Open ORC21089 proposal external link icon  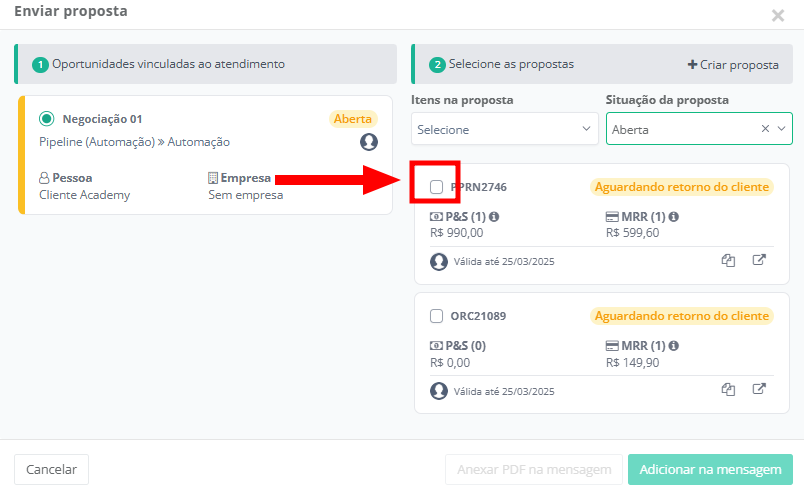[x=759, y=390]
